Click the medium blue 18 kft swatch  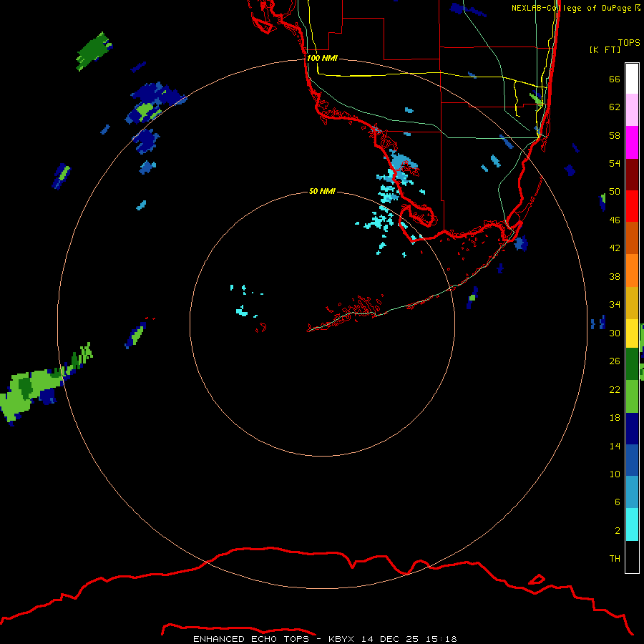click(632, 460)
